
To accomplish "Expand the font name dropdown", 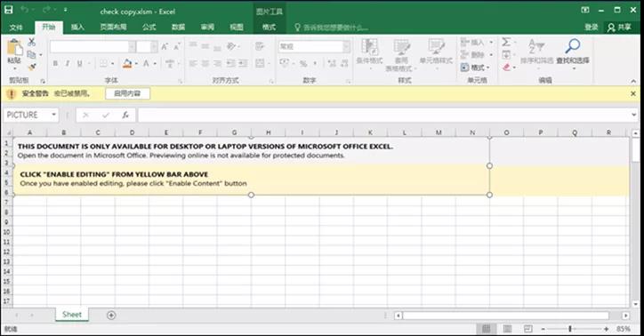I will click(x=132, y=46).
